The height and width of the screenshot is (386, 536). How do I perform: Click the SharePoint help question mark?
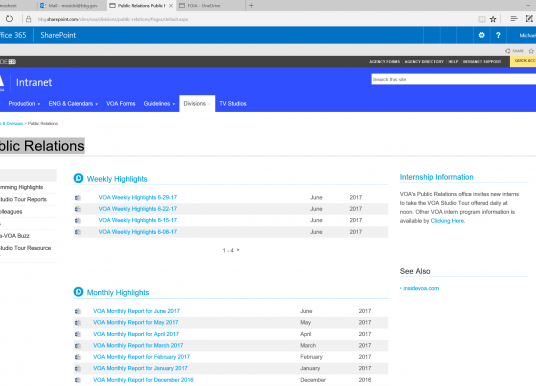[x=498, y=35]
